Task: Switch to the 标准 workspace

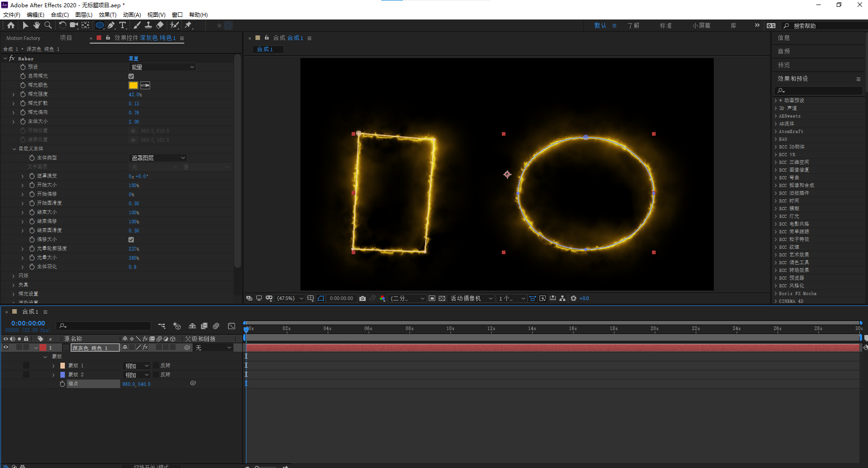Action: pos(666,25)
